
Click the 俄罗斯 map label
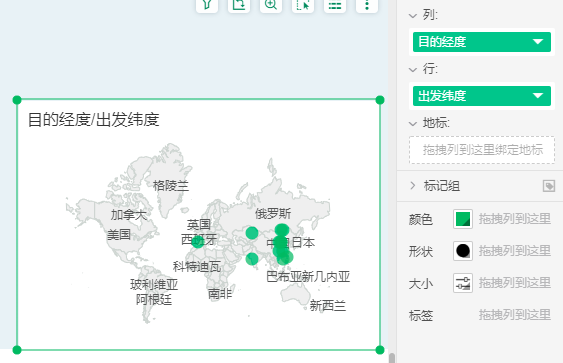(x=273, y=214)
